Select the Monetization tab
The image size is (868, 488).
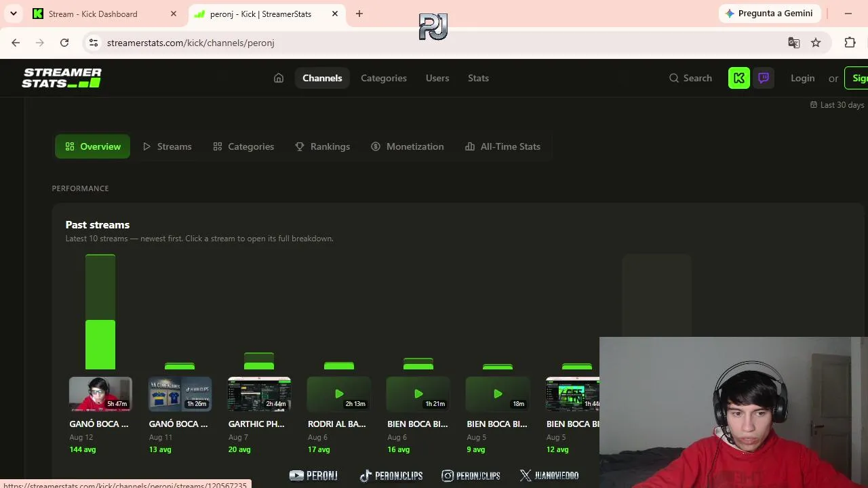point(408,146)
